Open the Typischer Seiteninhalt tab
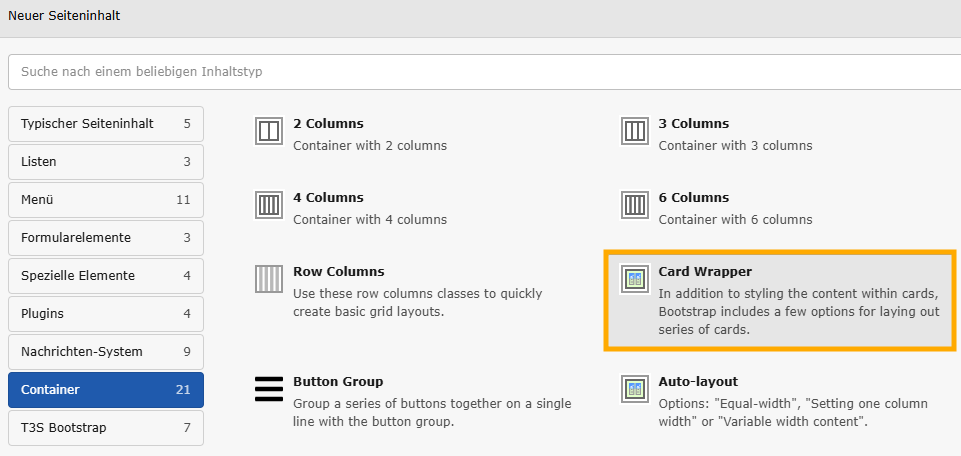 [105, 124]
